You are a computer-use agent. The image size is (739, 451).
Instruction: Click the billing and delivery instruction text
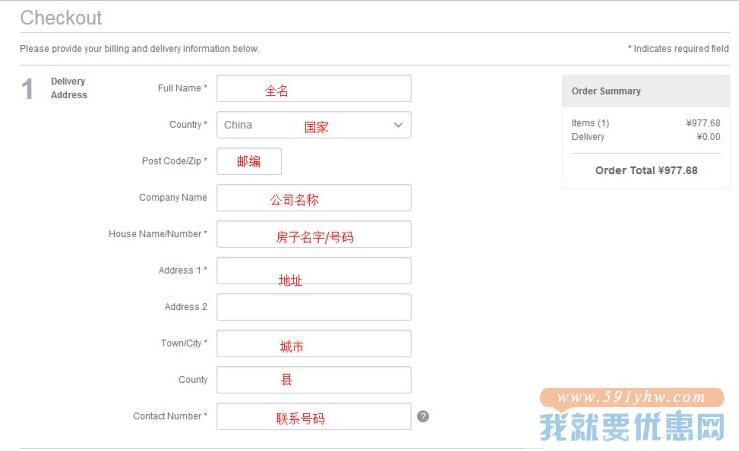click(140, 49)
